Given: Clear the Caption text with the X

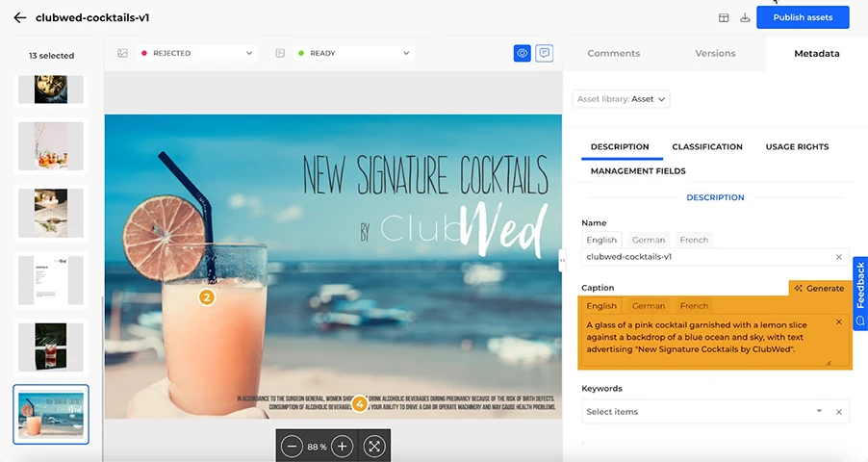Looking at the screenshot, I should (x=839, y=321).
